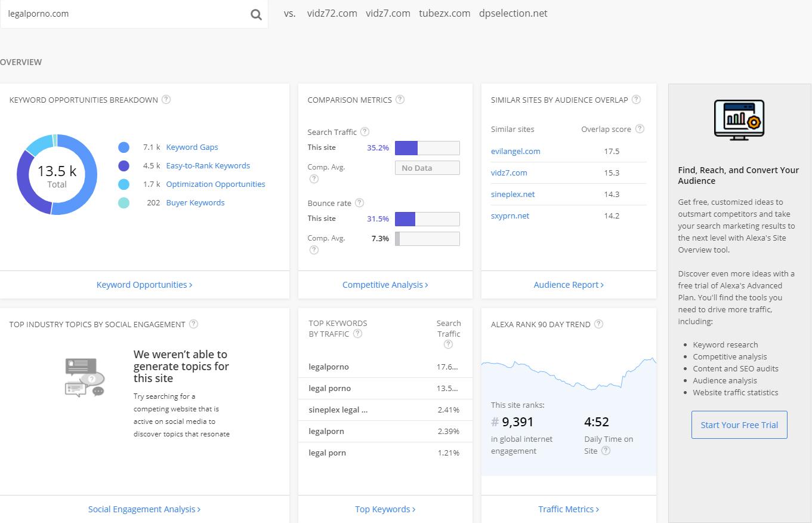The height and width of the screenshot is (523, 812).
Task: Click the Keyword Gaps blue legend swatch
Action: tap(124, 147)
